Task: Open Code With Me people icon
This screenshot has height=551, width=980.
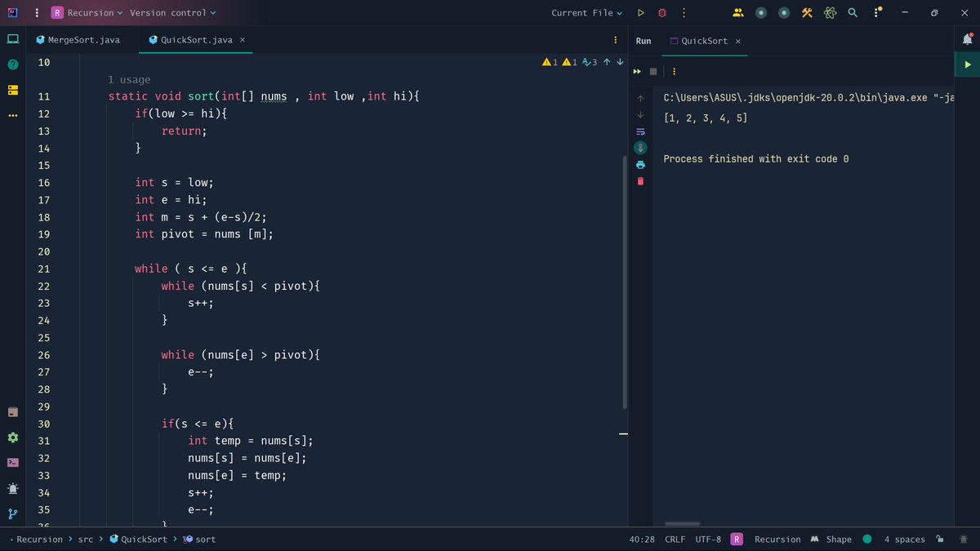Action: 738,12
